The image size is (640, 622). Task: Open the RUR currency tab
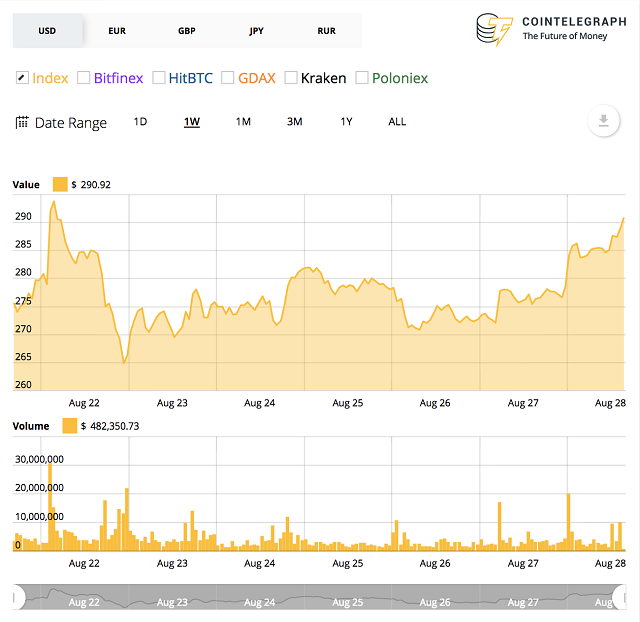(326, 31)
